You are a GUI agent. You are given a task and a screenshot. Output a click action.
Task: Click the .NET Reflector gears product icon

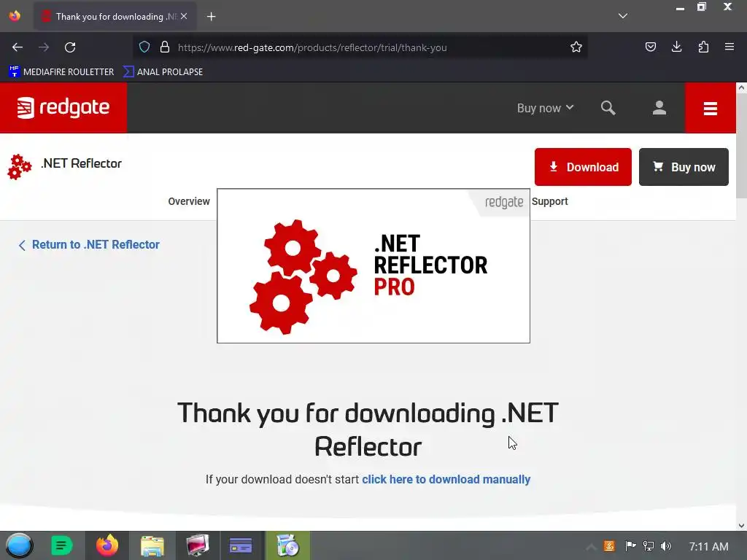pos(20,167)
